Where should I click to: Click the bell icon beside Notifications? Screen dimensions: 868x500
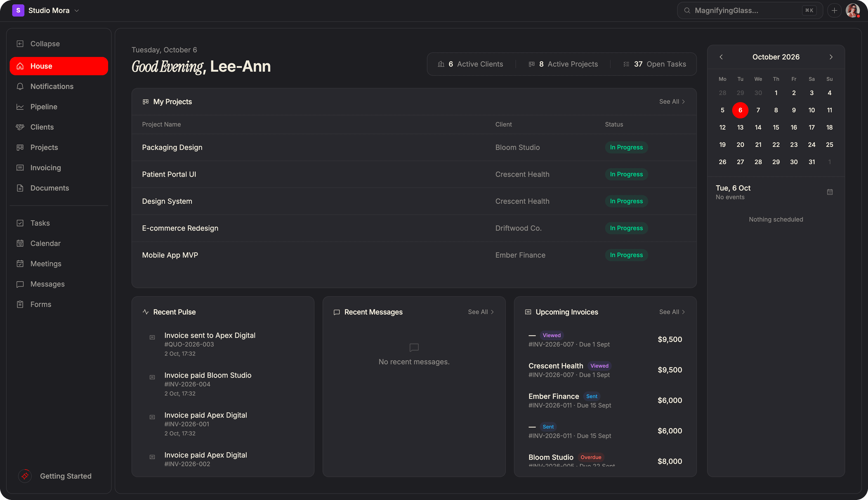click(20, 86)
